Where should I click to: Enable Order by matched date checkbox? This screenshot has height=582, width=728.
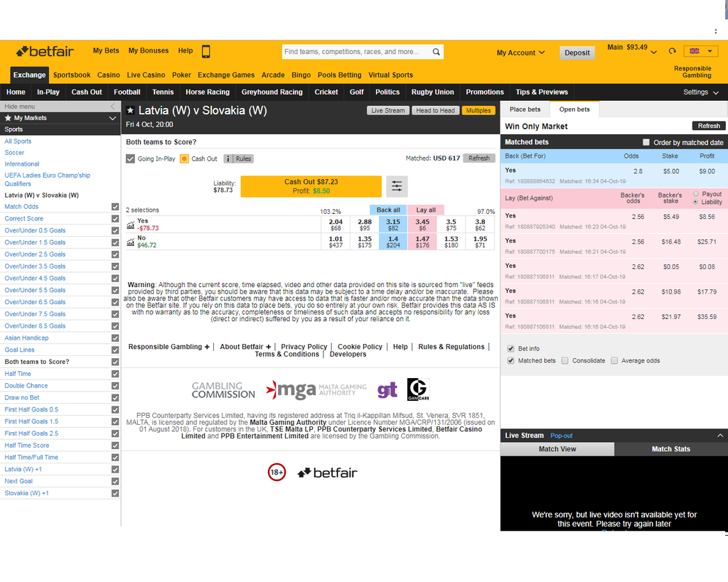click(646, 142)
